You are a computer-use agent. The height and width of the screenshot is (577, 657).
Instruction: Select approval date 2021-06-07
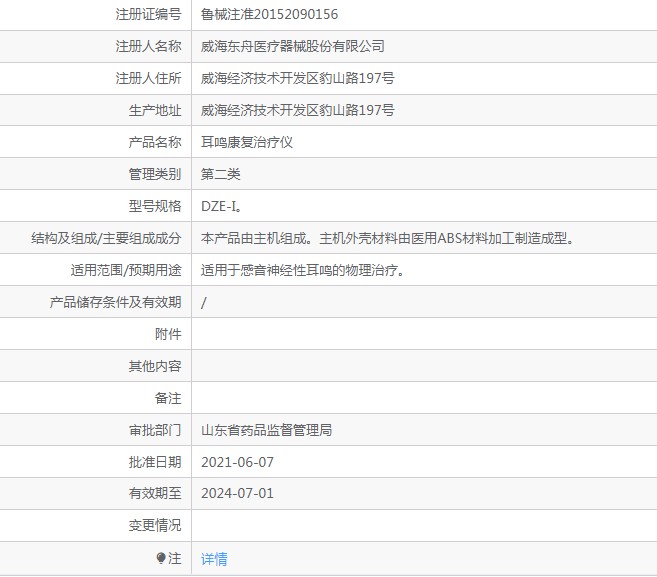point(238,462)
